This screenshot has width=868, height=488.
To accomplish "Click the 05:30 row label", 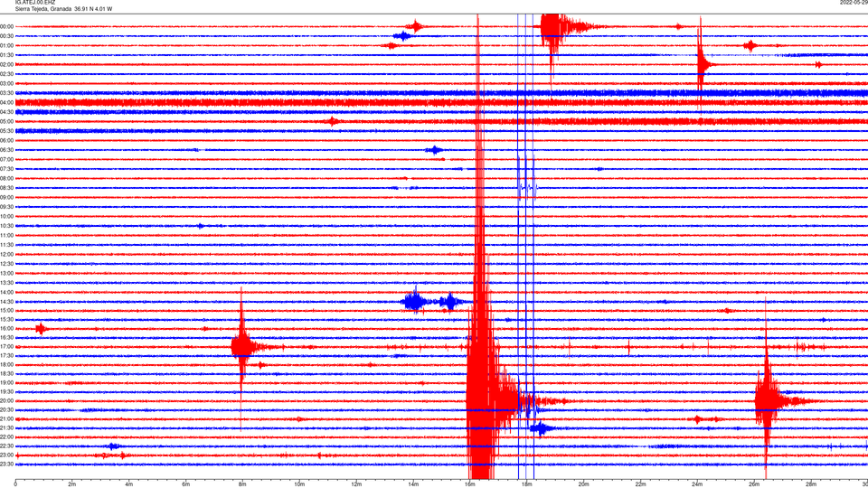I will pyautogui.click(x=6, y=131).
